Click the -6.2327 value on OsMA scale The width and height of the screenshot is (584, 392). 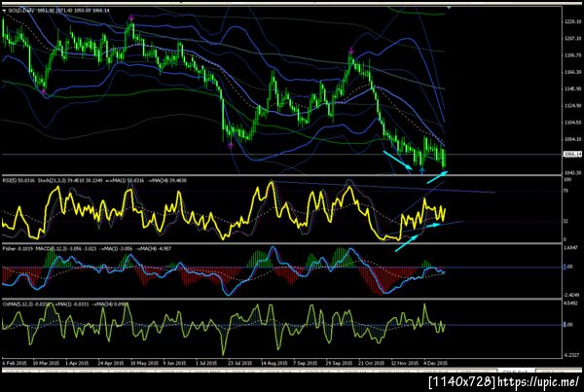pos(573,355)
